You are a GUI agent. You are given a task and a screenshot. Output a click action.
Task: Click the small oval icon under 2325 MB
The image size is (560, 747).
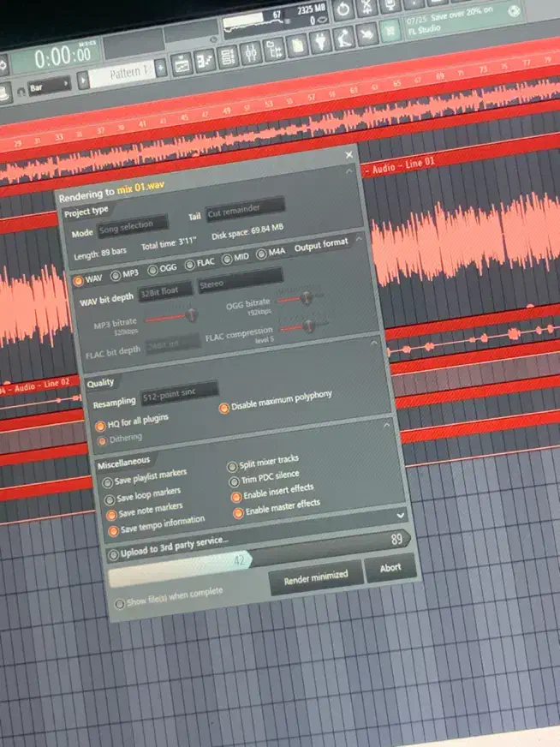(322, 20)
